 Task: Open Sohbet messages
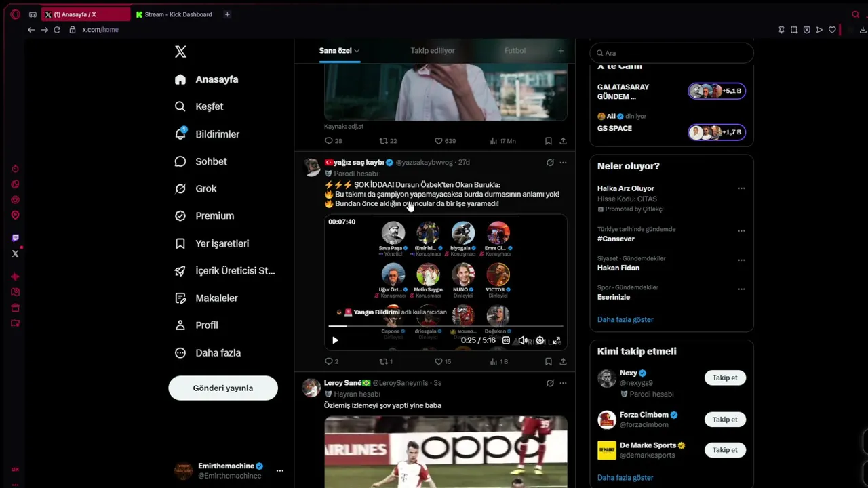point(201,161)
